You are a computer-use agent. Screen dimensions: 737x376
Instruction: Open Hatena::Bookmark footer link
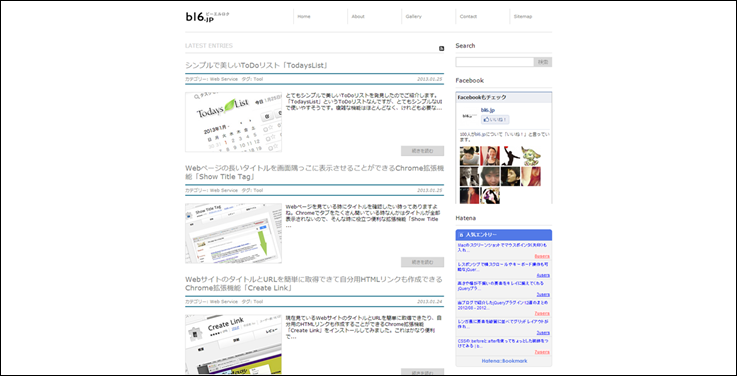pyautogui.click(x=504, y=361)
